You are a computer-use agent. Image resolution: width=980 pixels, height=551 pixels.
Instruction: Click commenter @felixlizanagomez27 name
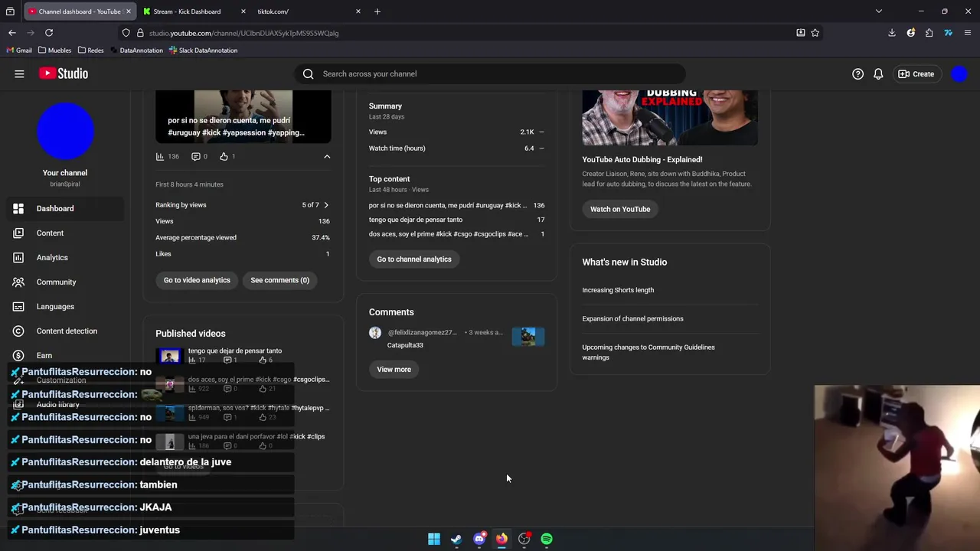(x=422, y=333)
